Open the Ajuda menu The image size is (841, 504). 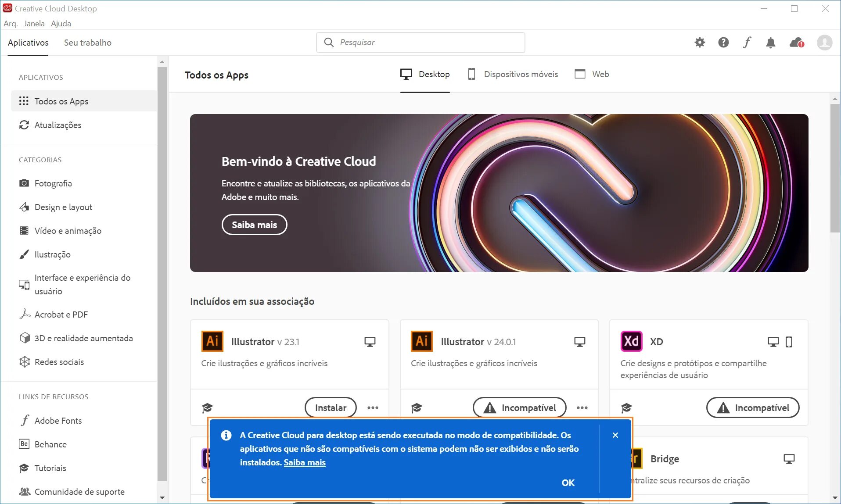tap(61, 24)
